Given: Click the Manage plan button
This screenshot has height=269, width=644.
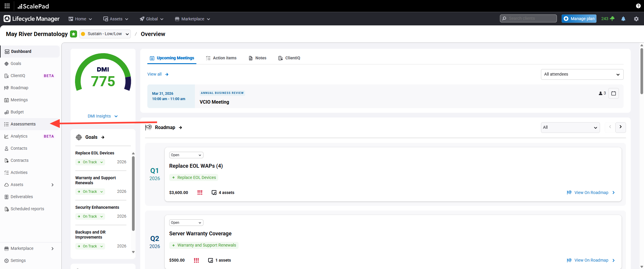Looking at the screenshot, I should point(579,19).
